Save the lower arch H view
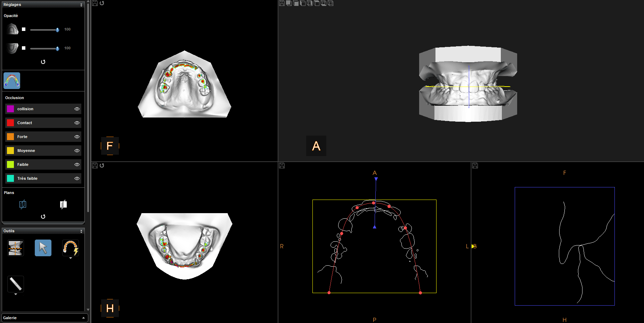This screenshot has height=323, width=644. tap(95, 165)
